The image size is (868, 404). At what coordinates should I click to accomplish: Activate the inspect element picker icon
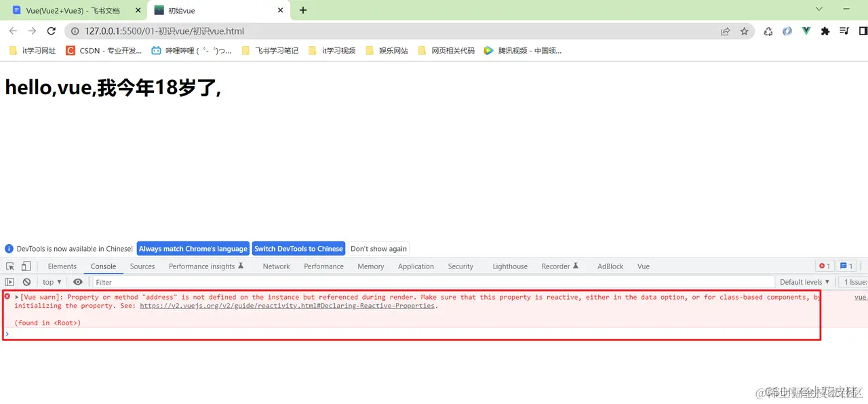10,266
